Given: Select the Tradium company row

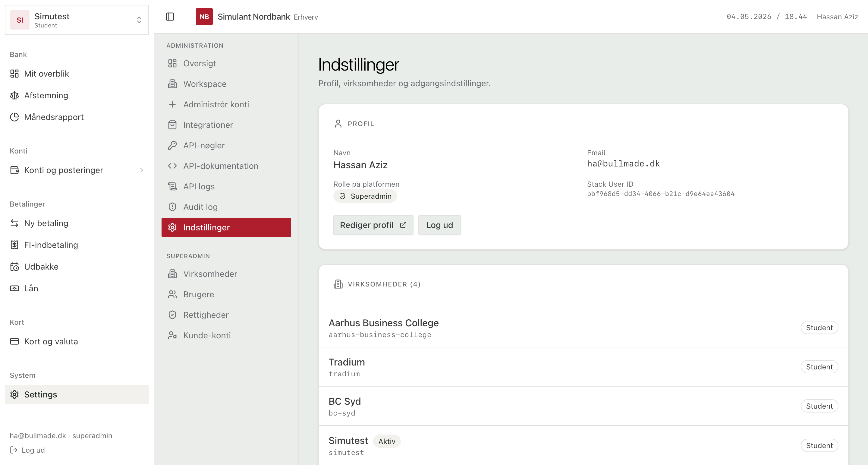Looking at the screenshot, I should [x=583, y=367].
